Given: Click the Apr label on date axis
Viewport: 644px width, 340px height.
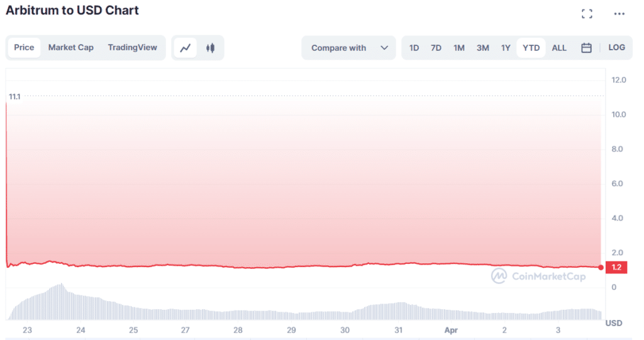Looking at the screenshot, I should pos(451,330).
